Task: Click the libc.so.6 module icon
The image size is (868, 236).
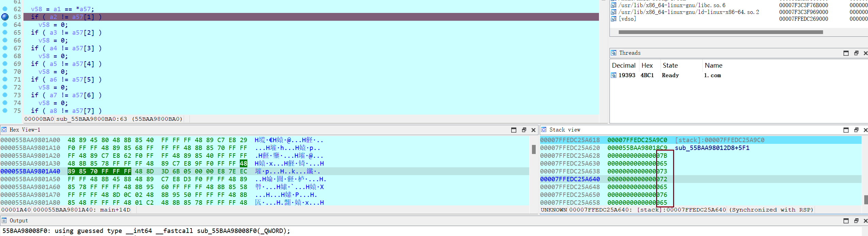Action: [614, 5]
